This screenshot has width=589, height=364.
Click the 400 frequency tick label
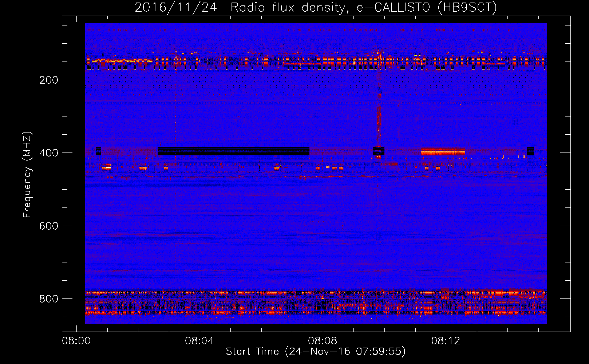click(49, 153)
